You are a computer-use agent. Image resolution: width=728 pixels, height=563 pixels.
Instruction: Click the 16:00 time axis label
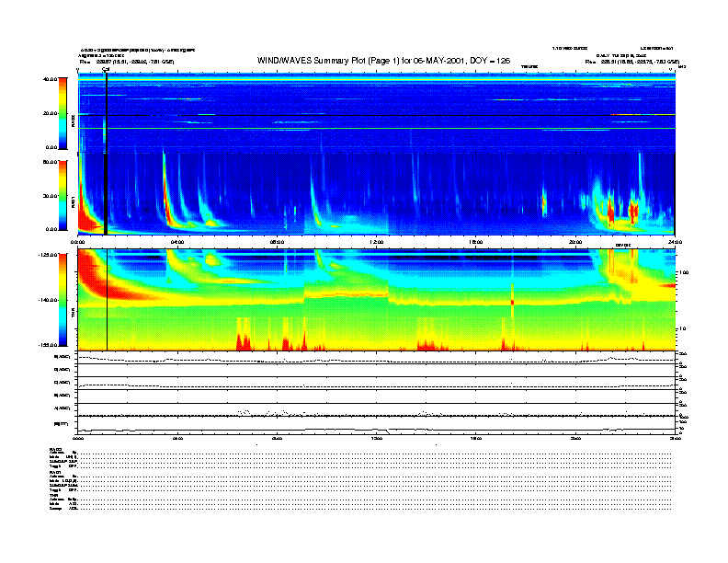coord(476,242)
